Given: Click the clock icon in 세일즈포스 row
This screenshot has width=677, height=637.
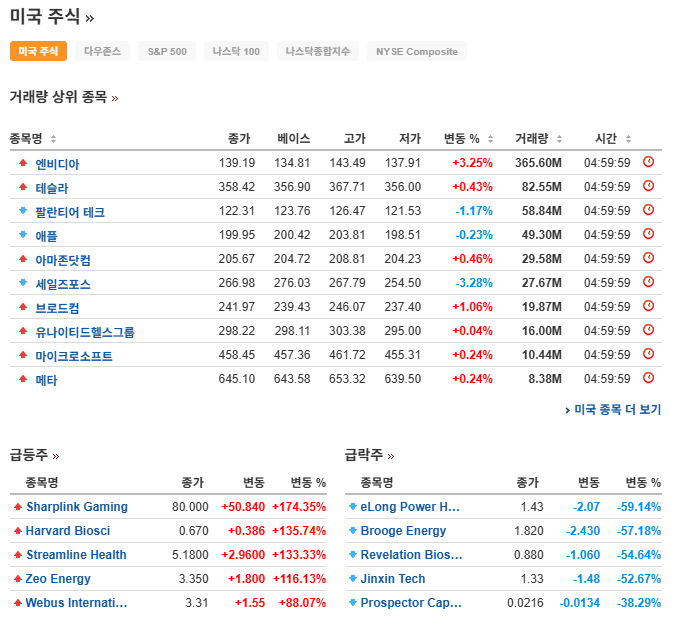Looking at the screenshot, I should 648,282.
